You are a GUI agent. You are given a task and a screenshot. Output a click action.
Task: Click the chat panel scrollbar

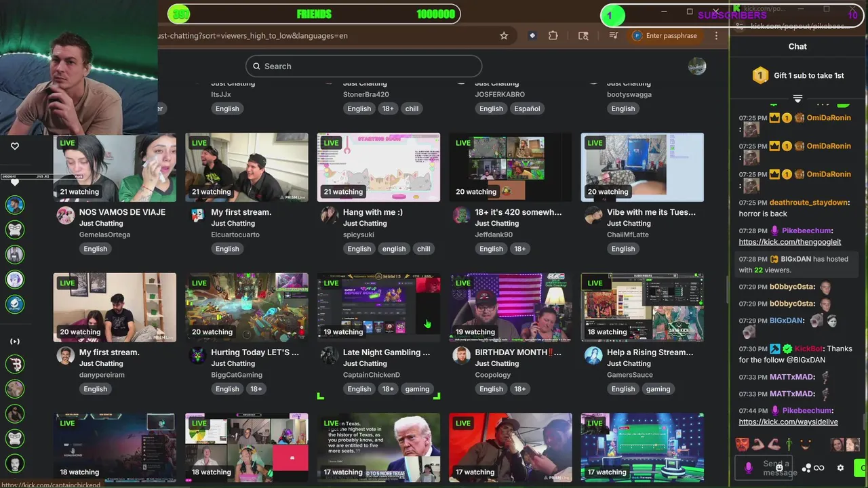point(864,420)
